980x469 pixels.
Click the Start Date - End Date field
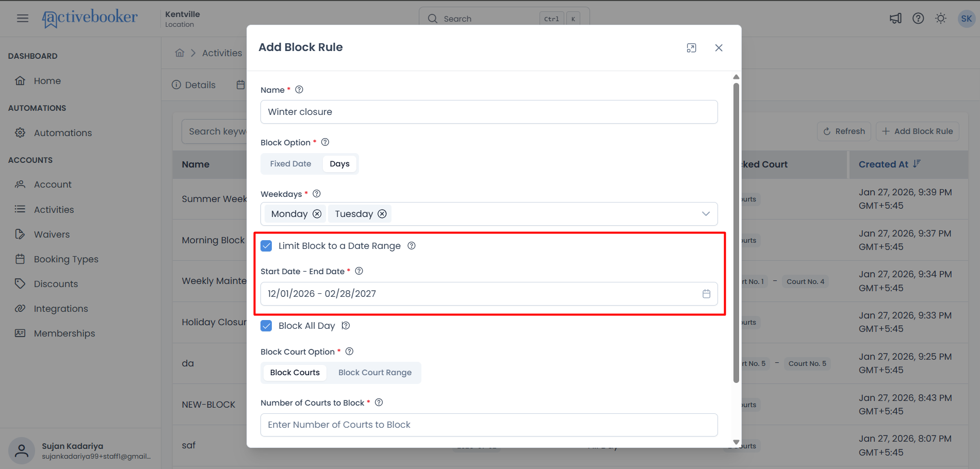pos(489,294)
